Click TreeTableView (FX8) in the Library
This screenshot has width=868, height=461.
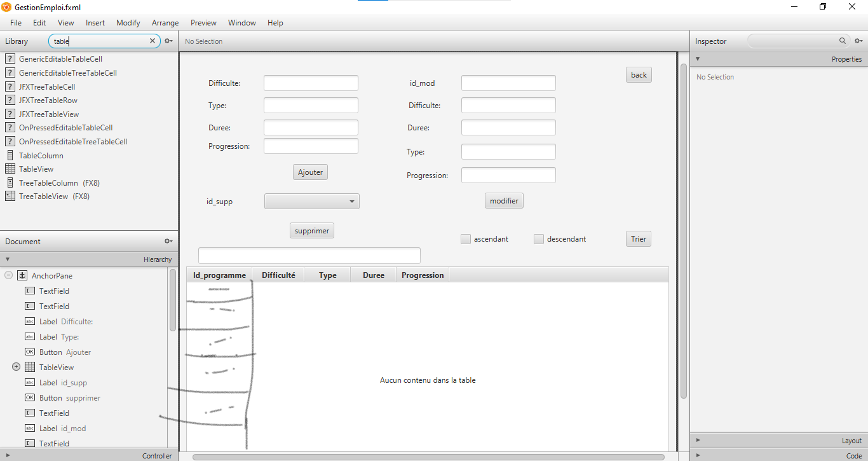[x=48, y=196]
